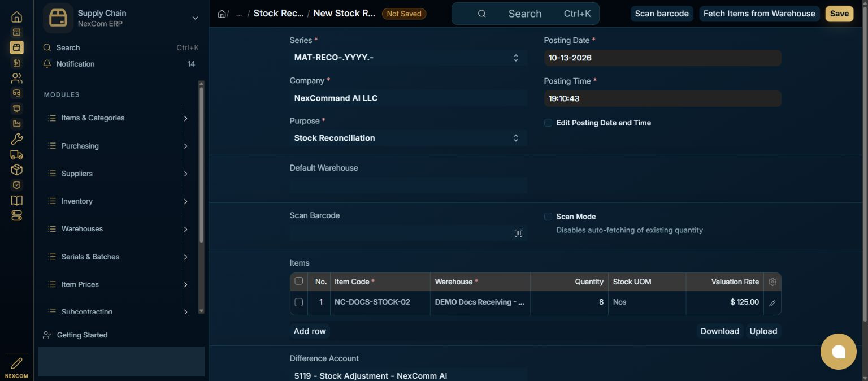Open the chat bubble widget

coord(839,352)
